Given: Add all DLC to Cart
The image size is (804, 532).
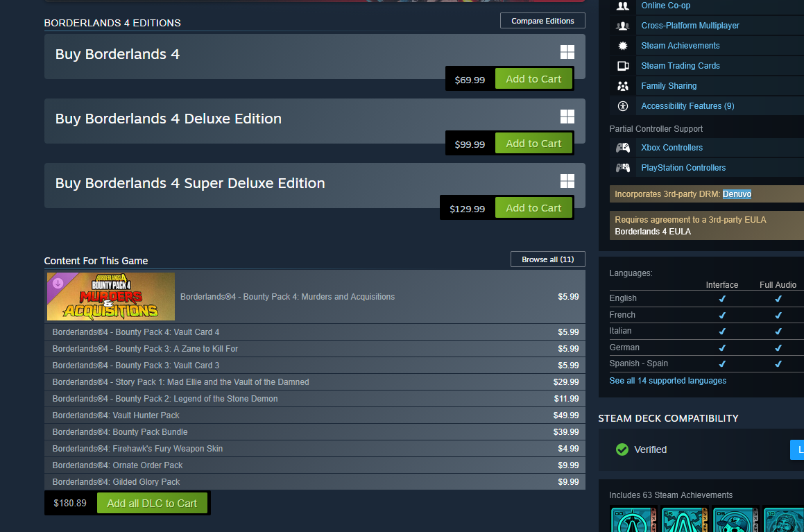Looking at the screenshot, I should [x=152, y=504].
